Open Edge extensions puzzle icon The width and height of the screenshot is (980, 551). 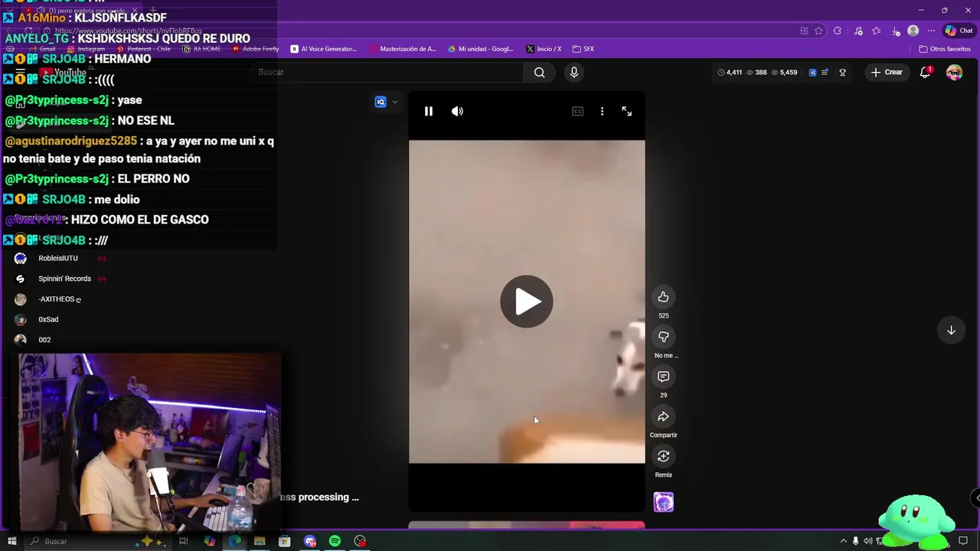pyautogui.click(x=838, y=31)
